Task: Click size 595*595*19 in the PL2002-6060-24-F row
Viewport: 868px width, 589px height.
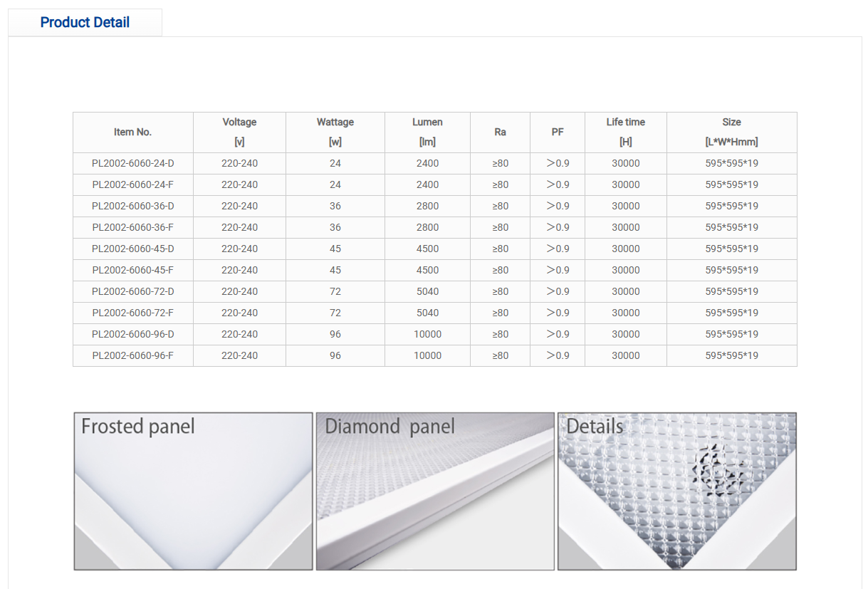Action: click(732, 184)
